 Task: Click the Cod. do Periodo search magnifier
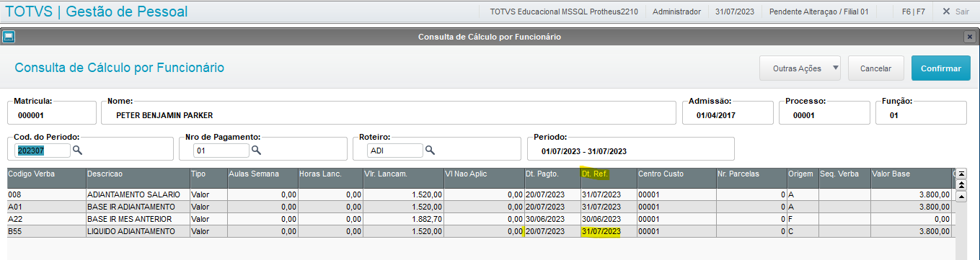pyautogui.click(x=77, y=151)
